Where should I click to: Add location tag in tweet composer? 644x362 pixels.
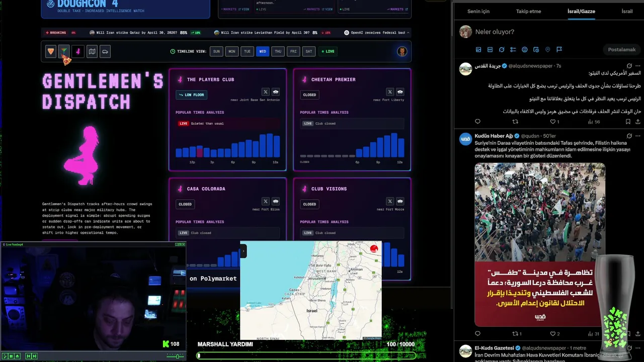tap(548, 50)
